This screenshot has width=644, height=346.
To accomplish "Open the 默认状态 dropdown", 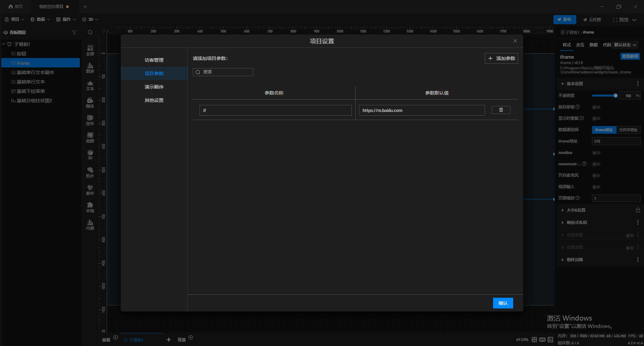I will tap(626, 45).
